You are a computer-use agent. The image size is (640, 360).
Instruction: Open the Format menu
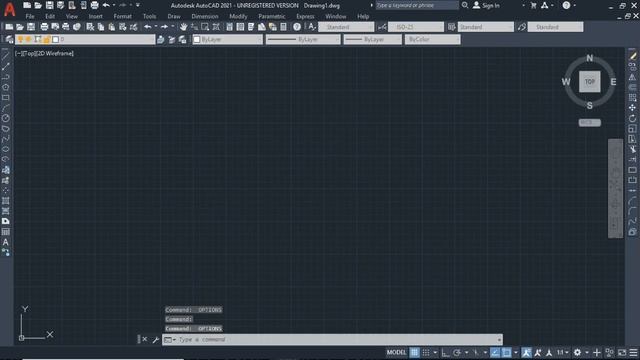122,16
